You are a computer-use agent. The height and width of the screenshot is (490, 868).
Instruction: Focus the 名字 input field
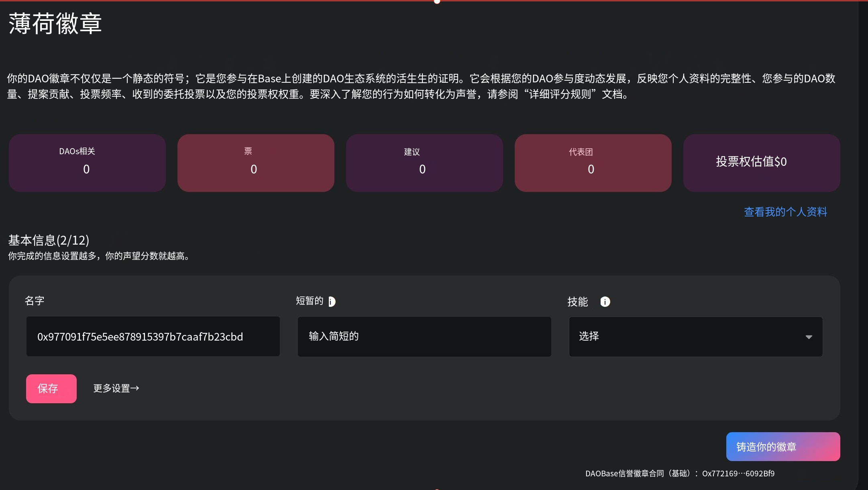(153, 337)
